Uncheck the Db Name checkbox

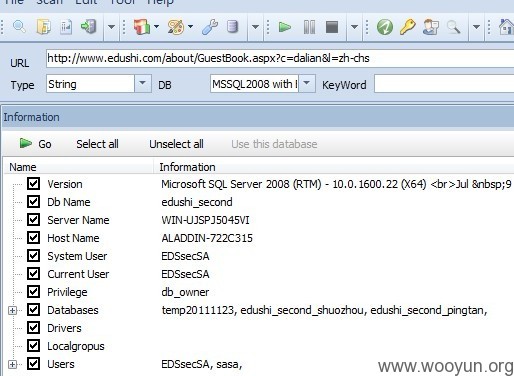(x=33, y=202)
